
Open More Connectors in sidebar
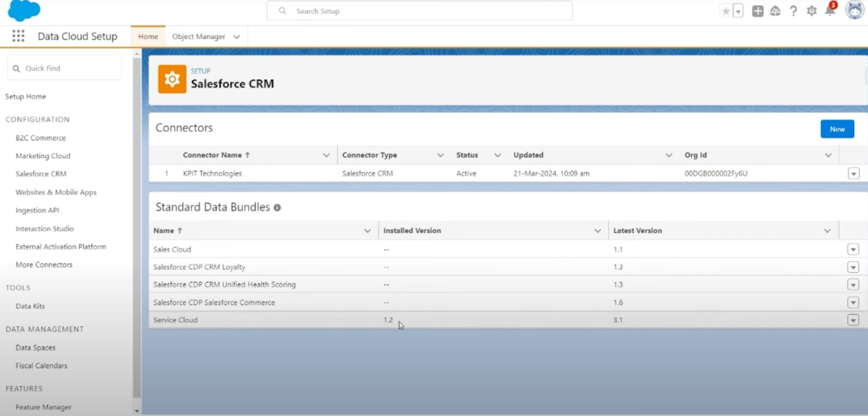tap(44, 264)
